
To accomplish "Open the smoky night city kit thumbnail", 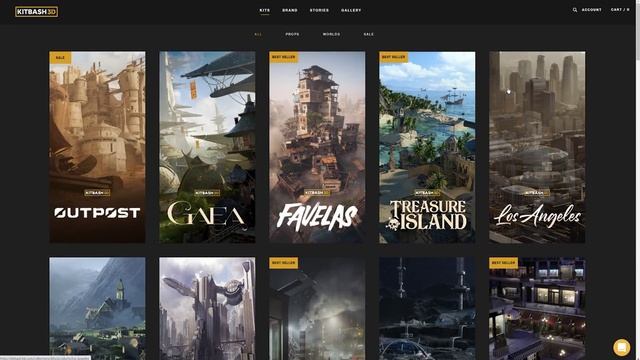I will click(x=317, y=309).
